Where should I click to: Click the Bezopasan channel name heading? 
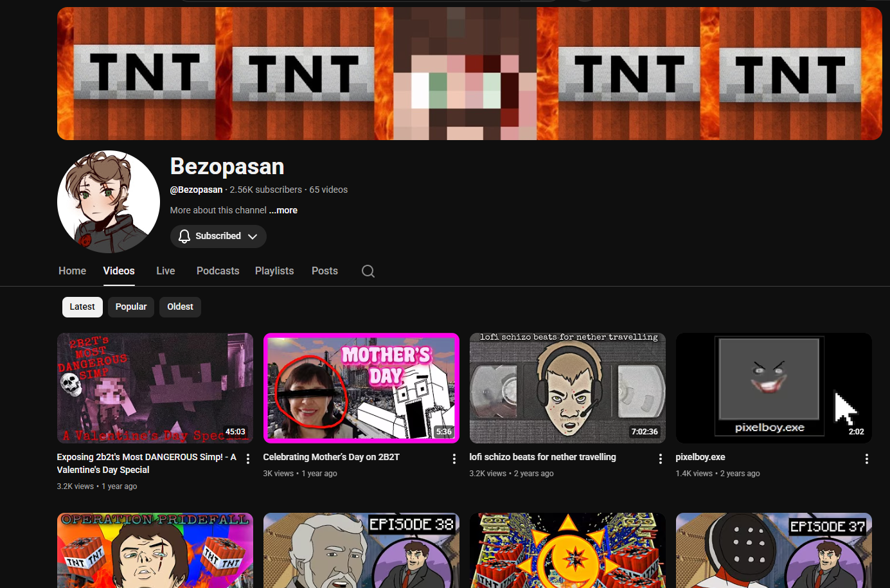227,166
